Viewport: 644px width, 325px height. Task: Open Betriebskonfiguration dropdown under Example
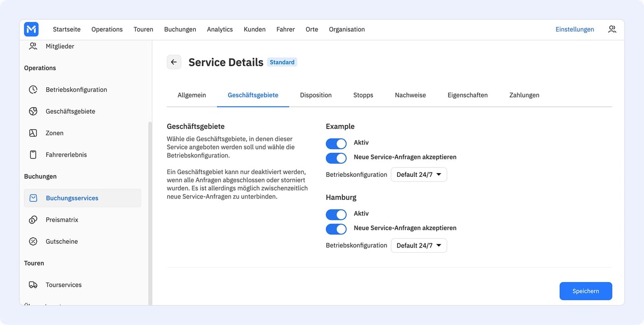tap(419, 175)
